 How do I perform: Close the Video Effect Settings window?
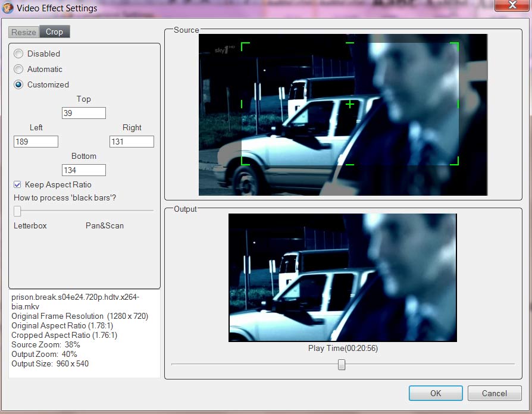pos(512,5)
